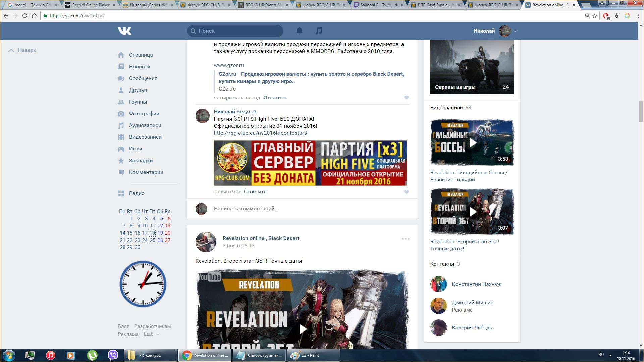
Task: Click Ответить under Николай Безухов's comment
Action: click(x=255, y=192)
